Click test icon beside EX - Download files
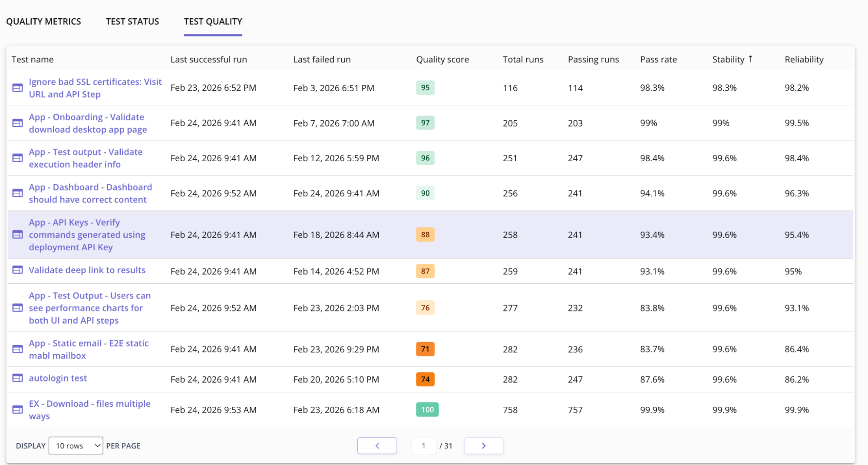 (17, 409)
